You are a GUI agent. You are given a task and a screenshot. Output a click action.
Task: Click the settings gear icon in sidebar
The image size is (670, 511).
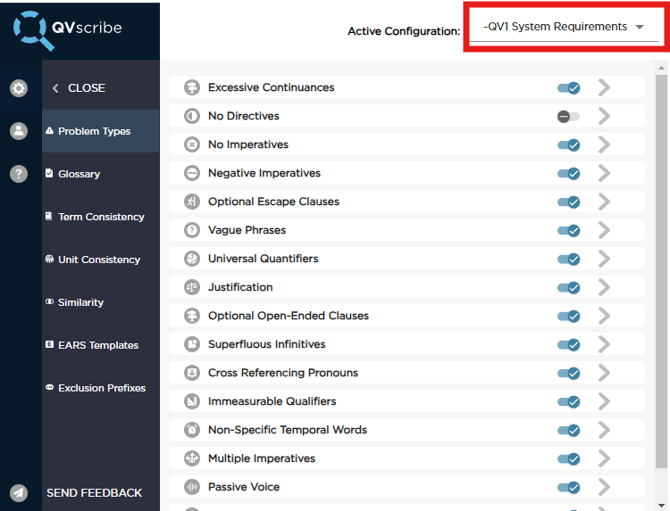(x=19, y=88)
